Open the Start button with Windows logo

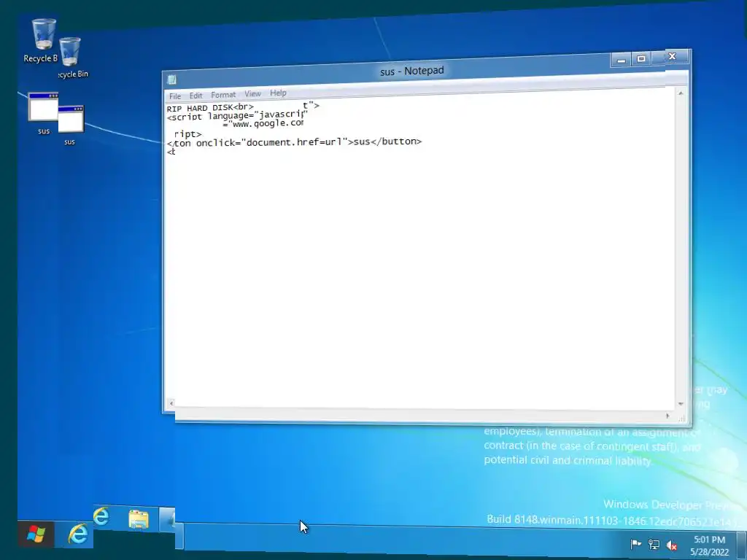[x=36, y=534]
